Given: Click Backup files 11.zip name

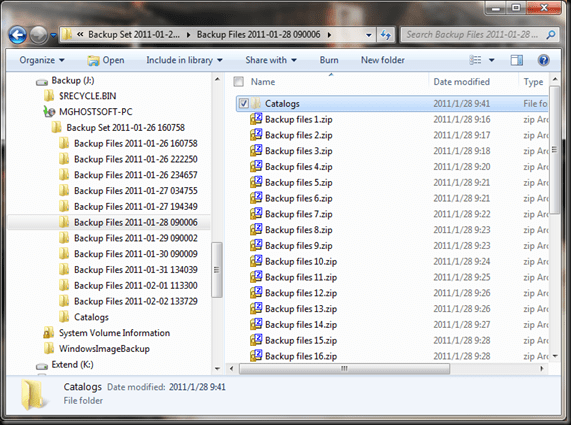Looking at the screenshot, I should pos(301,278).
